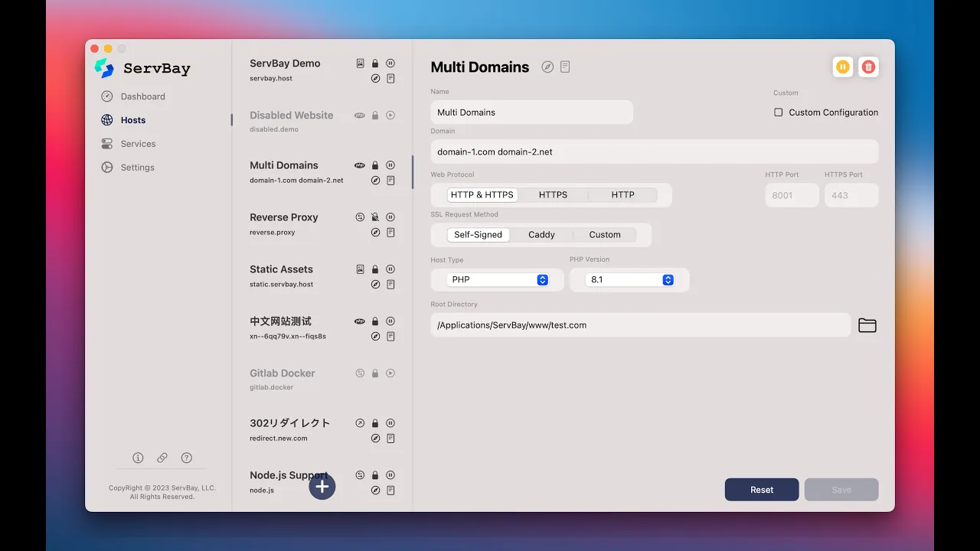Open ServBay Demo site in browser

coord(375,78)
